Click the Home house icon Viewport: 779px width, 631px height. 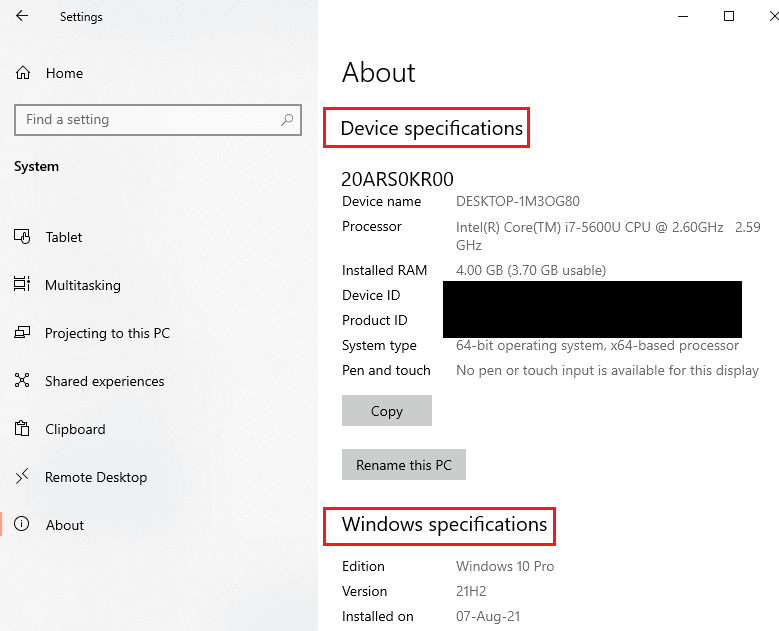coord(23,73)
